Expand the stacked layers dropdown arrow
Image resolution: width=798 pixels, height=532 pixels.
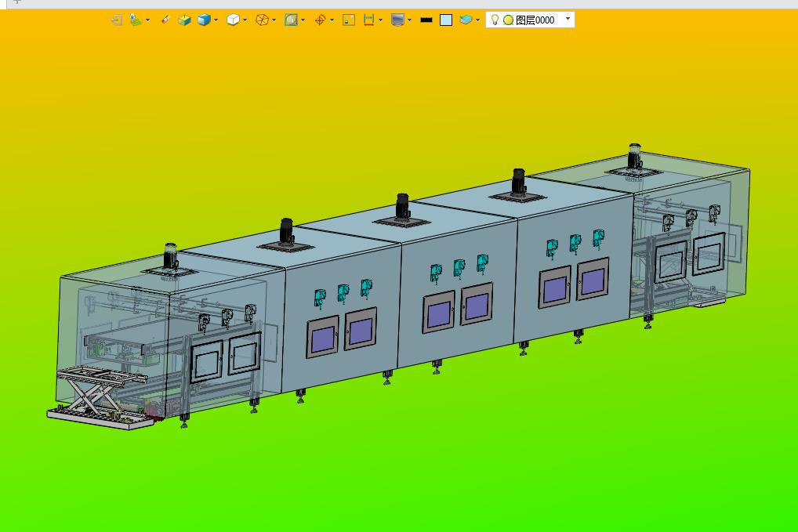click(x=477, y=20)
